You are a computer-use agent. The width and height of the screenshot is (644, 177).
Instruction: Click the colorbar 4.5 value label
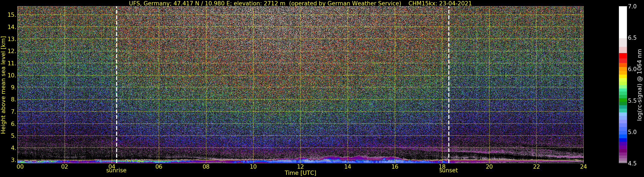point(632,163)
